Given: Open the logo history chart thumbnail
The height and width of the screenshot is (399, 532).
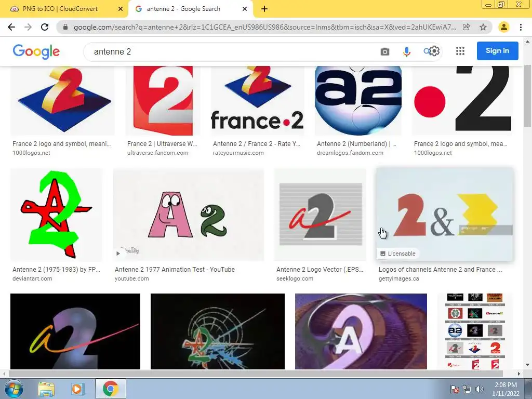Looking at the screenshot, I should pos(475,331).
